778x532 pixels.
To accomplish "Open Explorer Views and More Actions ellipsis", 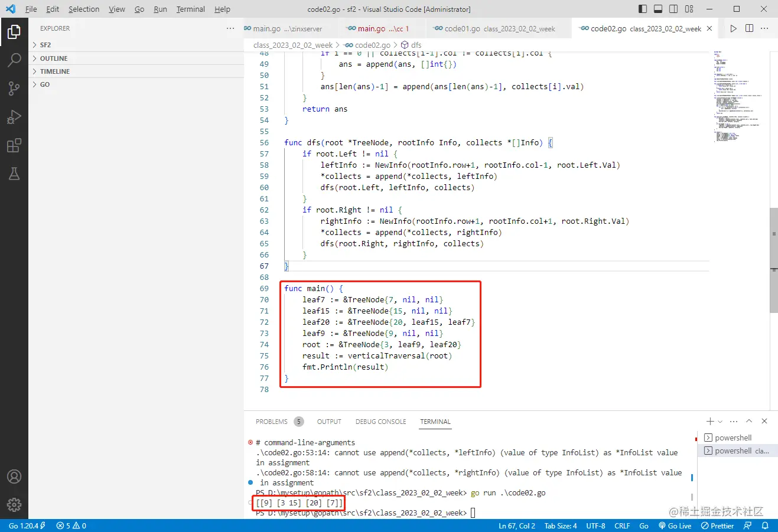I will pos(230,28).
